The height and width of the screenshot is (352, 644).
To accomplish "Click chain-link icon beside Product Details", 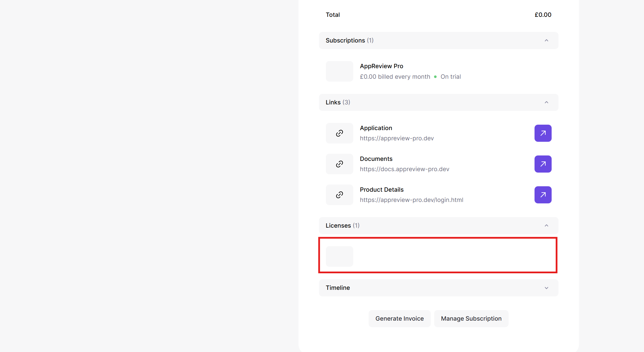I will click(x=339, y=195).
